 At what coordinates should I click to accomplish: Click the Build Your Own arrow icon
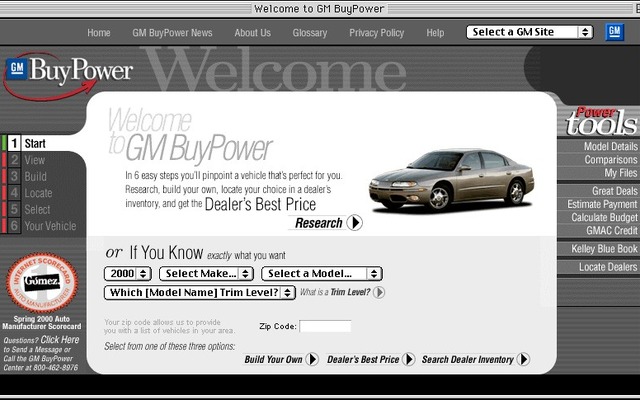312,359
